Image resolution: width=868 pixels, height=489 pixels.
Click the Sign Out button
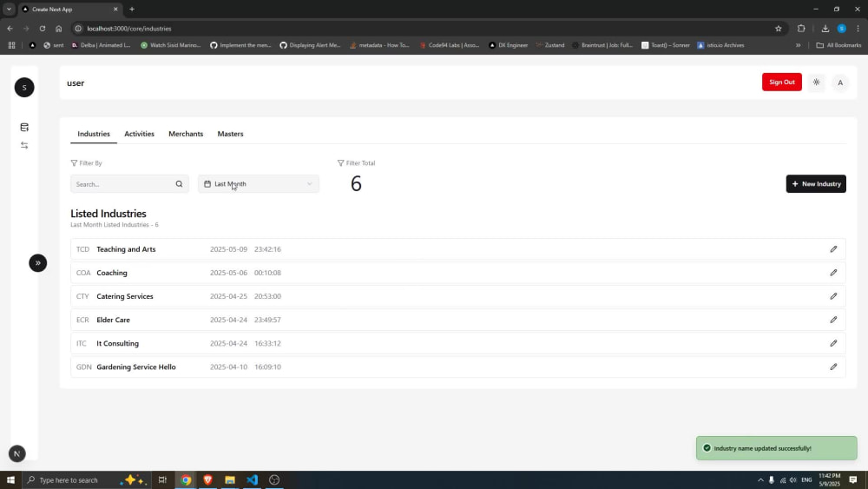(x=782, y=82)
